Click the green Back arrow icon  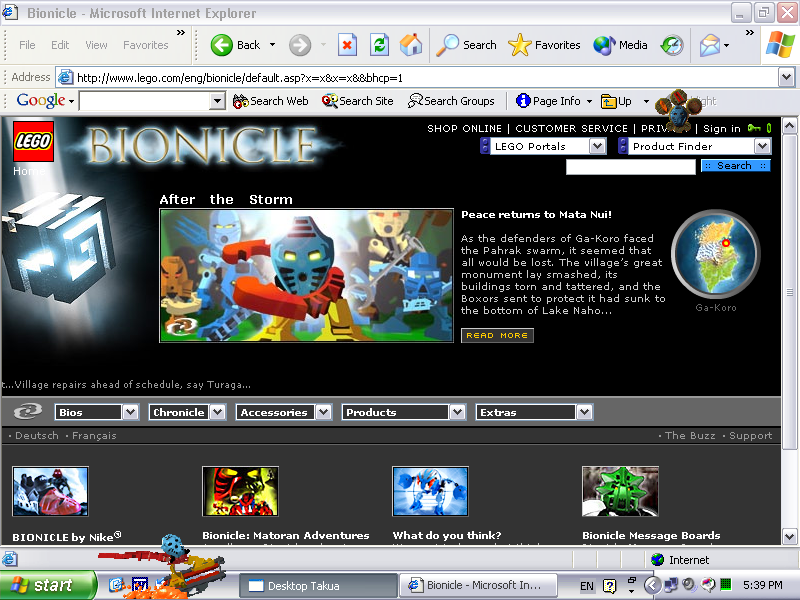(222, 45)
